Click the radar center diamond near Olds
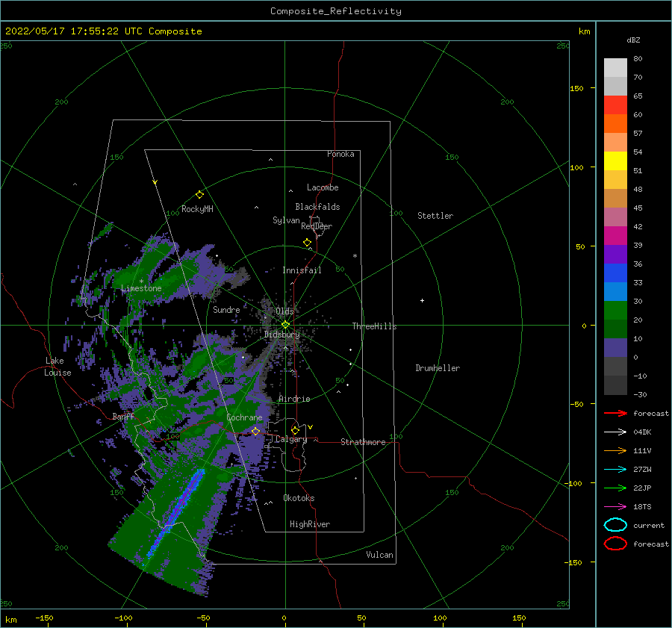This screenshot has width=672, height=628. click(x=285, y=325)
